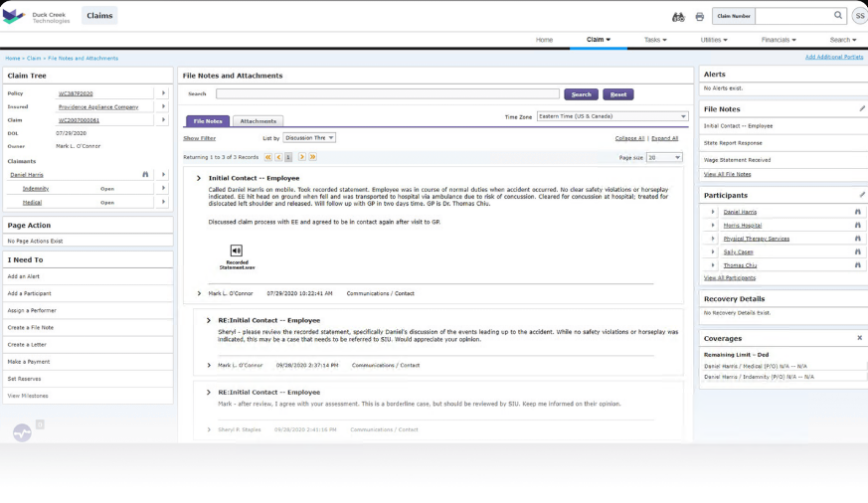Click the pencil edit icon for Participants
This screenshot has height=503, width=868.
tap(862, 195)
